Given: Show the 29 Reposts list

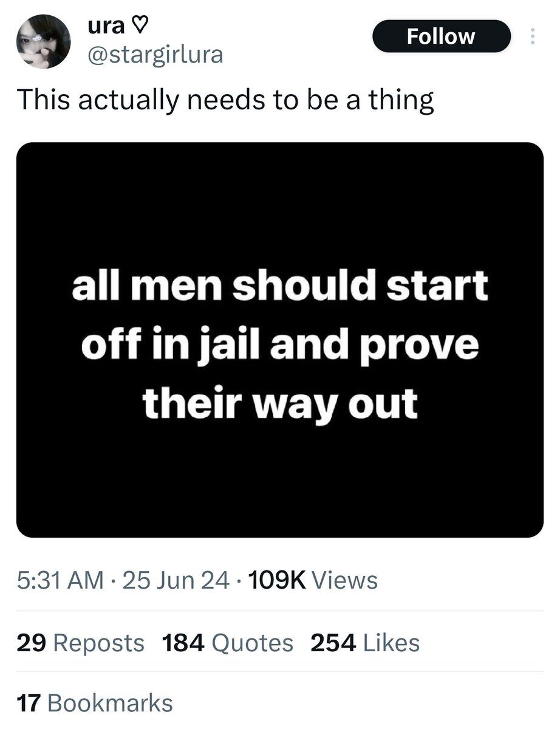Looking at the screenshot, I should tap(81, 642).
